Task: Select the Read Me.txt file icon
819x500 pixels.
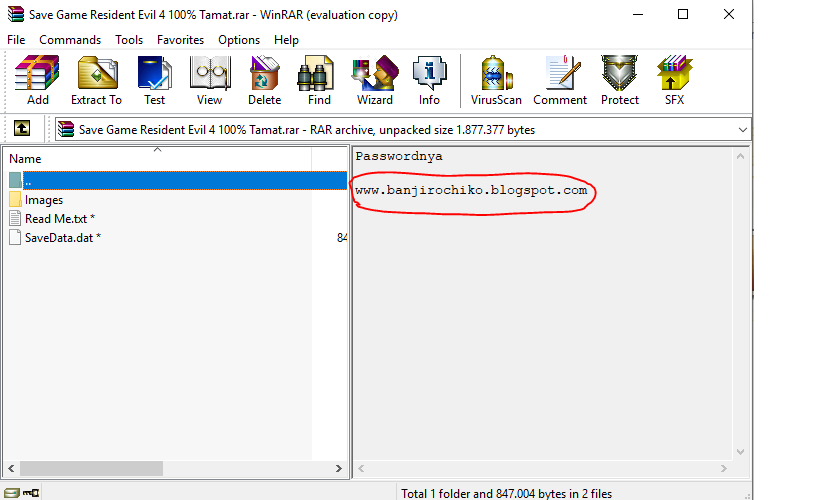Action: coord(15,218)
